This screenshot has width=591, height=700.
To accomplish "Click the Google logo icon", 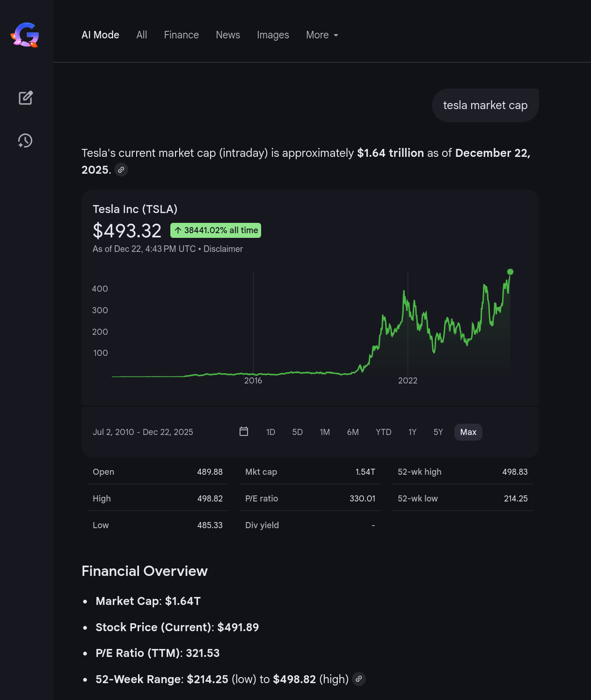I will click(25, 35).
